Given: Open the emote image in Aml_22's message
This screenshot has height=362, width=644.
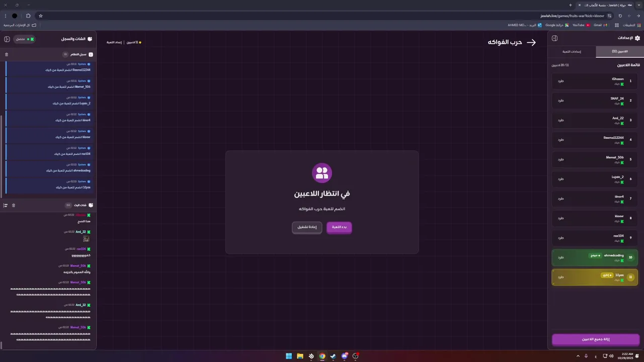Looking at the screenshot, I should (86, 239).
